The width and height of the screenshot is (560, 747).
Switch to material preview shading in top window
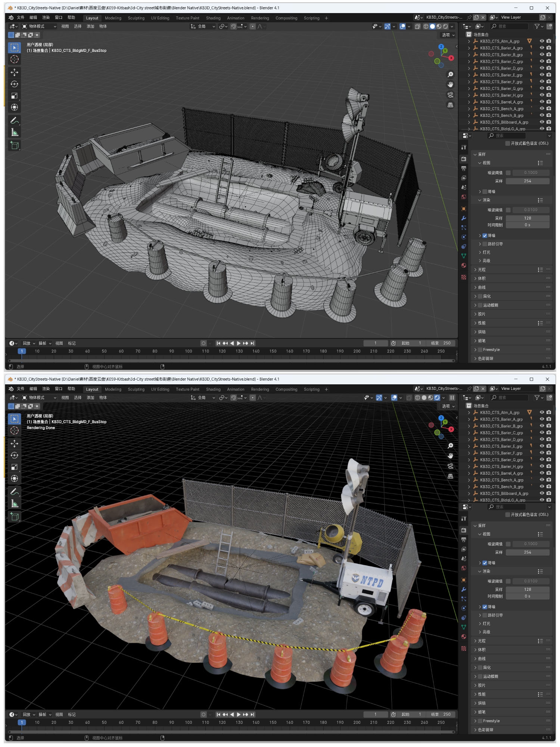pos(439,27)
